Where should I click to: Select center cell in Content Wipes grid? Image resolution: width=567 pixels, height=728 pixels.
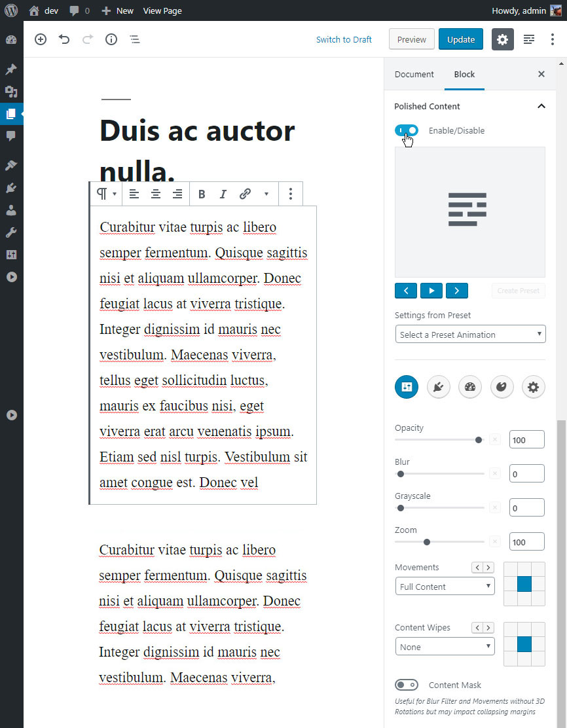(x=524, y=644)
